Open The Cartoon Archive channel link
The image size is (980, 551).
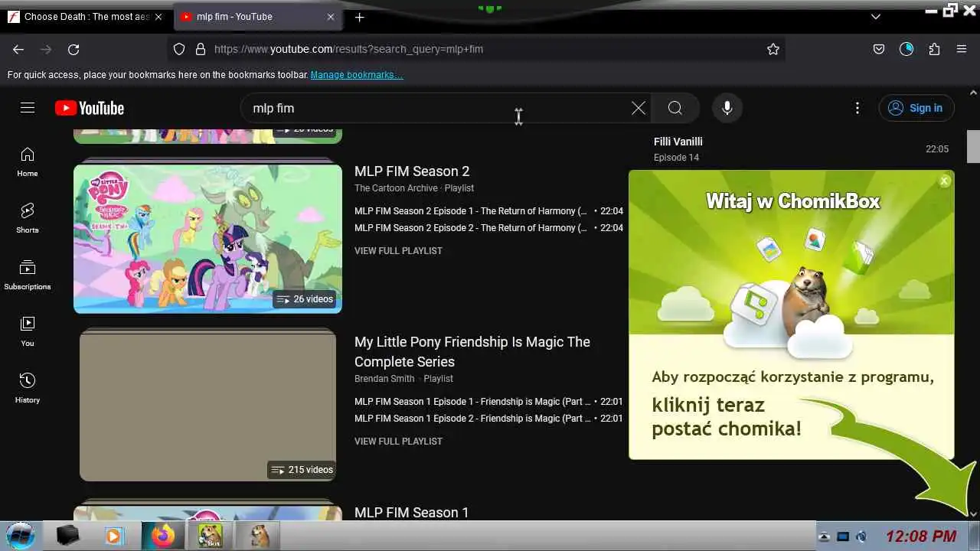click(396, 188)
